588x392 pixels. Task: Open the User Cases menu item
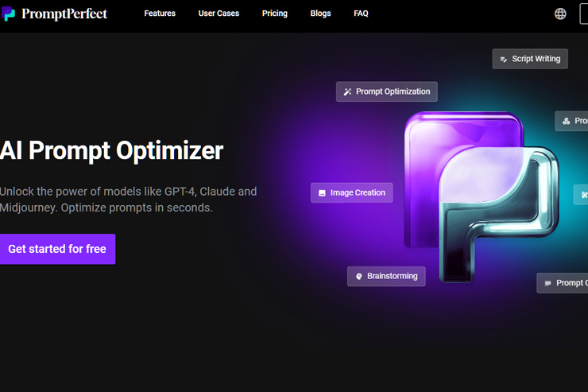click(x=219, y=14)
